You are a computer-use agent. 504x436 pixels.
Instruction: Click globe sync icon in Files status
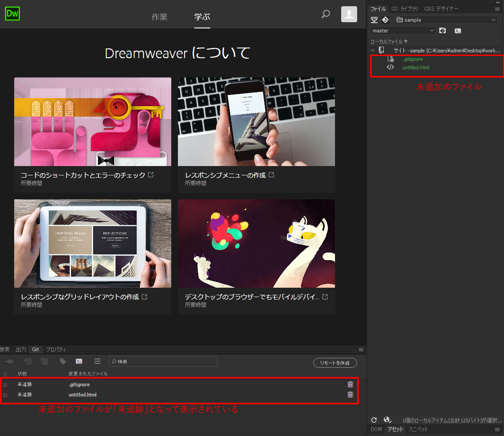[388, 420]
